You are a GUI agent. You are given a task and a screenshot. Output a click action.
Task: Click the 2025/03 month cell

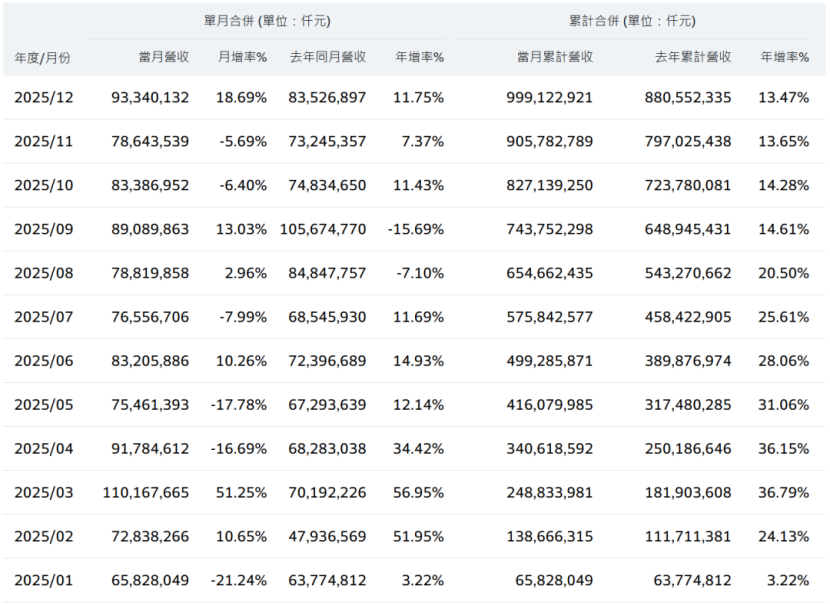click(44, 493)
